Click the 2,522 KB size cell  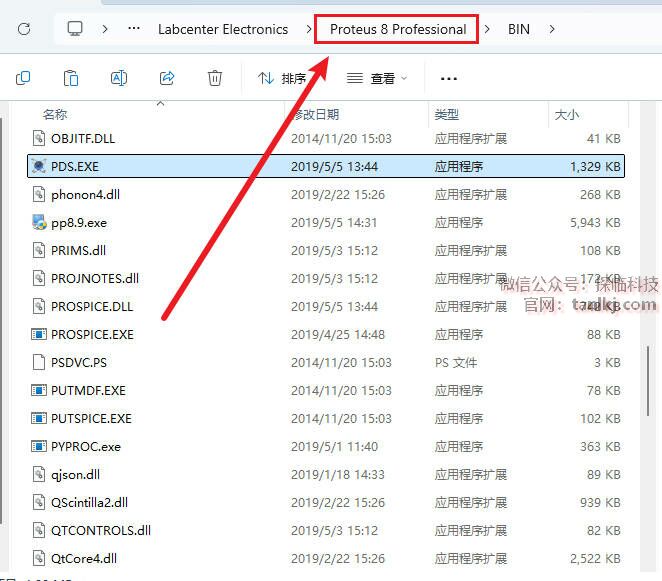tap(595, 559)
